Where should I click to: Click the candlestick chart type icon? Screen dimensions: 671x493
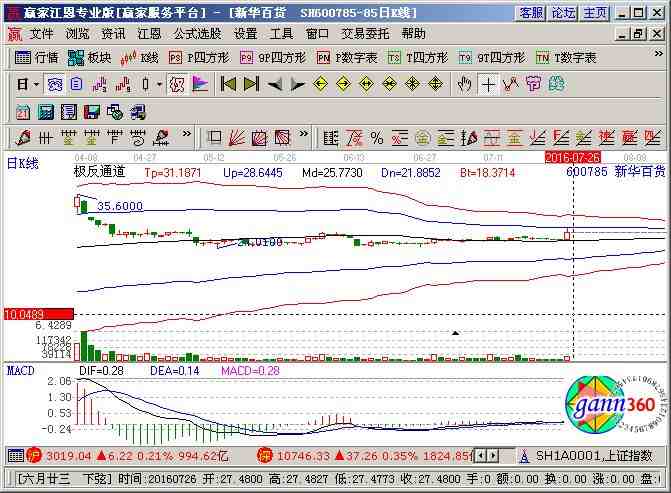pyautogui.click(x=145, y=84)
